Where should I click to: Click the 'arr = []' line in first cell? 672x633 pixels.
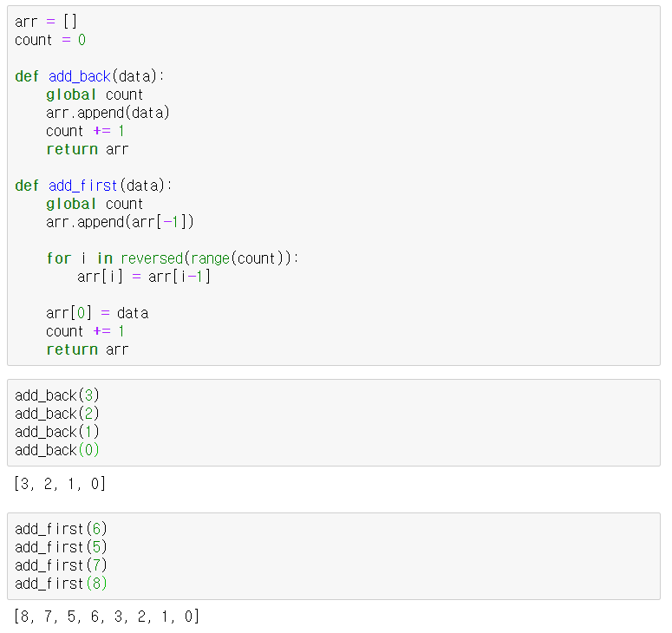pyautogui.click(x=46, y=22)
